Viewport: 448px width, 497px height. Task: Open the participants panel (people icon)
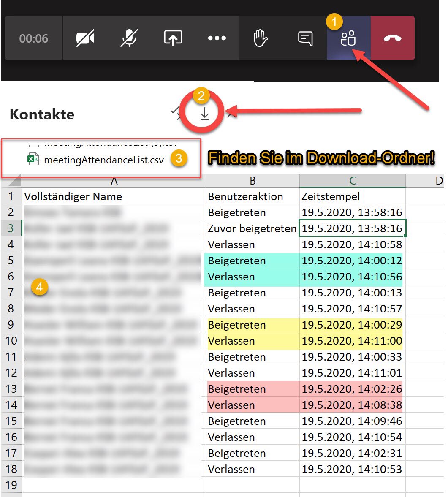coord(348,38)
